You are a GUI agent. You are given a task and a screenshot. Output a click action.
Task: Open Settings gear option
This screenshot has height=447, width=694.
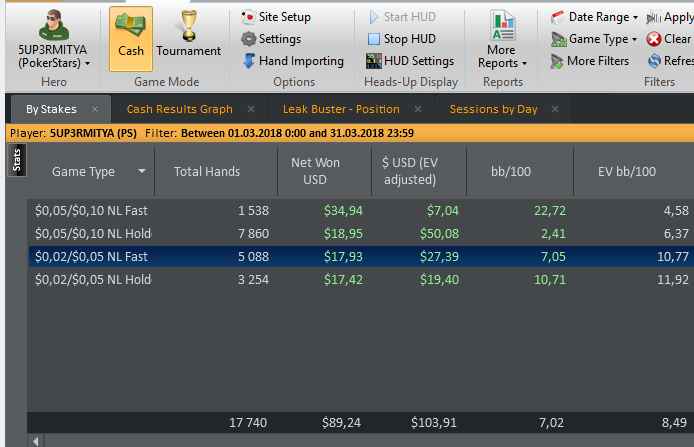tap(270, 39)
